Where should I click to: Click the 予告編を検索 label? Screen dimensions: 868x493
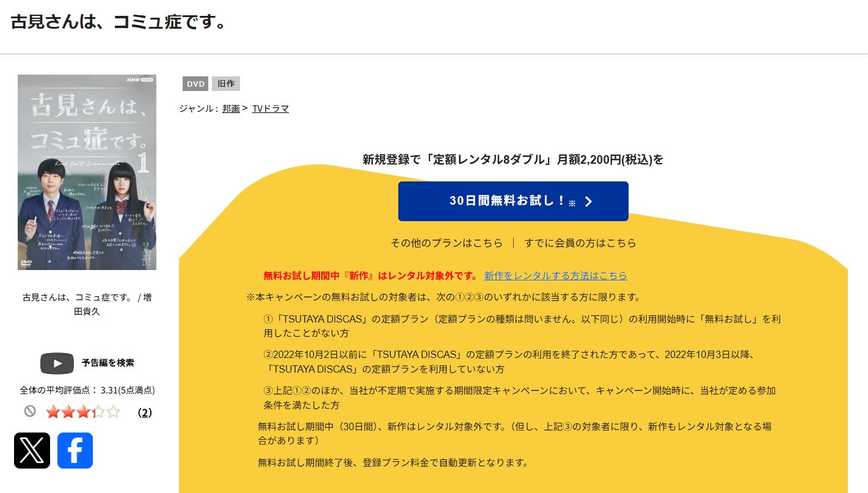point(108,363)
